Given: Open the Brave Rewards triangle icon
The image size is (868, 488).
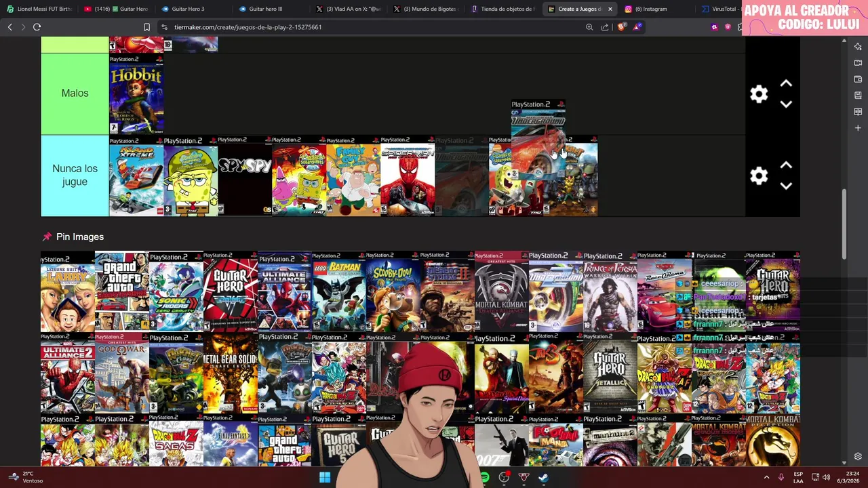Looking at the screenshot, I should tap(637, 27).
